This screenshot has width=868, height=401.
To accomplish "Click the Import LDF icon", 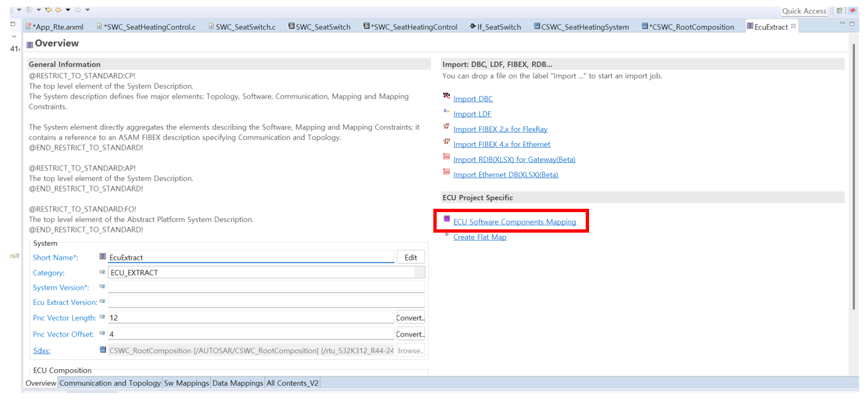I will pos(447,112).
